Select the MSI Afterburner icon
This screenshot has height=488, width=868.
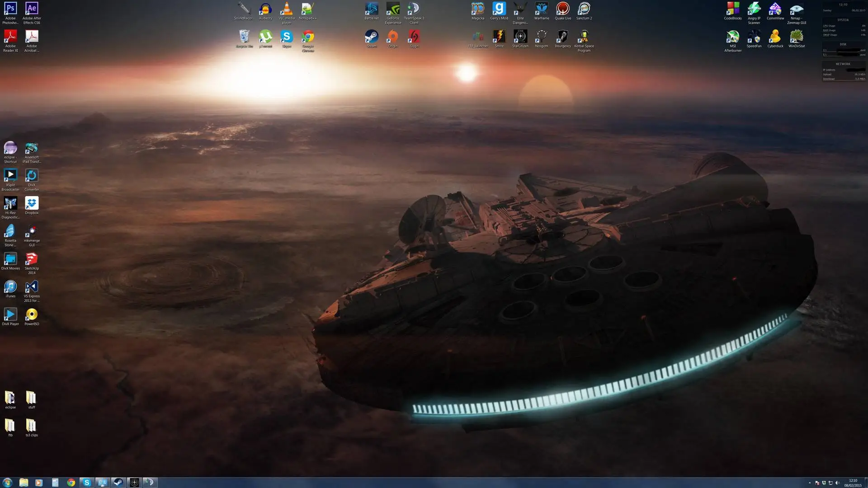[733, 41]
